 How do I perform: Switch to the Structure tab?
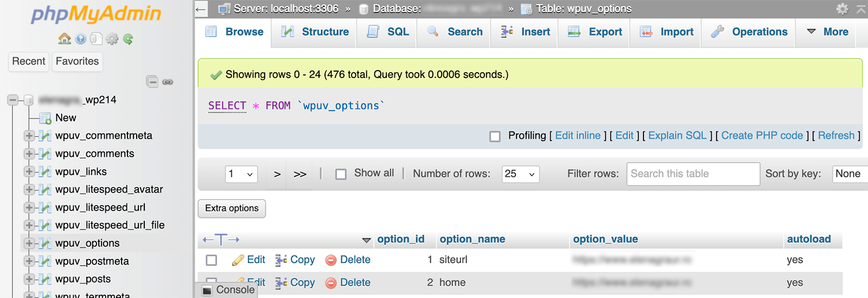click(315, 32)
